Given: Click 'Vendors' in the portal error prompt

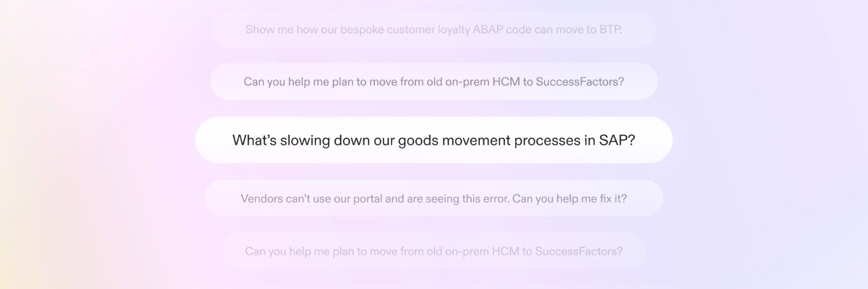Looking at the screenshot, I should click(262, 199).
